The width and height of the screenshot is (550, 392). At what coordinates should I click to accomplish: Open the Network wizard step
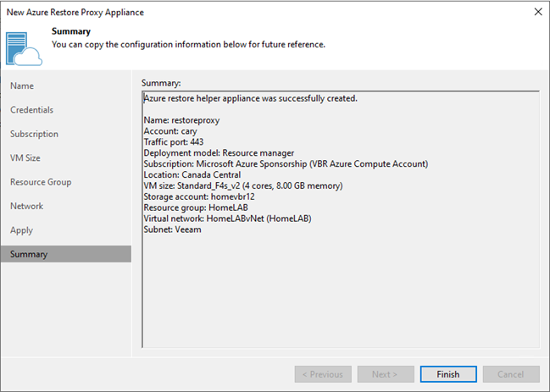click(x=26, y=206)
